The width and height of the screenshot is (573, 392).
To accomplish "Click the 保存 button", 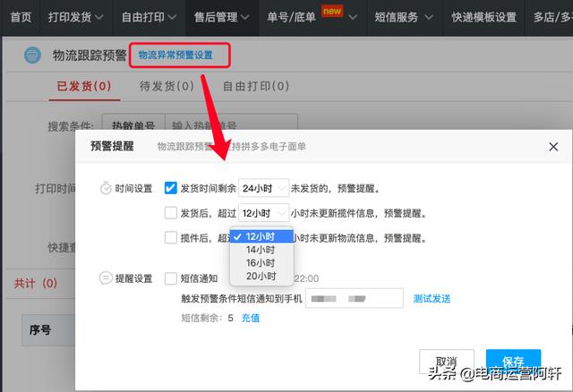I will (513, 362).
